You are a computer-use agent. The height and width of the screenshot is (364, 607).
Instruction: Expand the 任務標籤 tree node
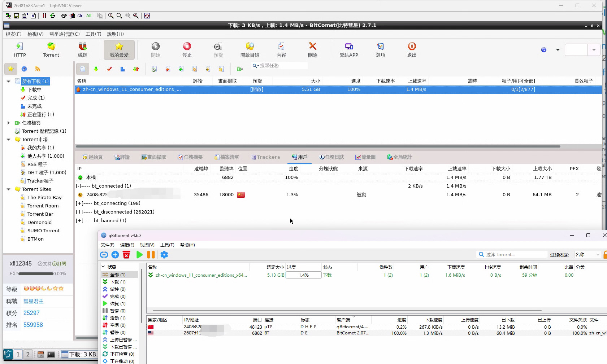click(x=9, y=123)
